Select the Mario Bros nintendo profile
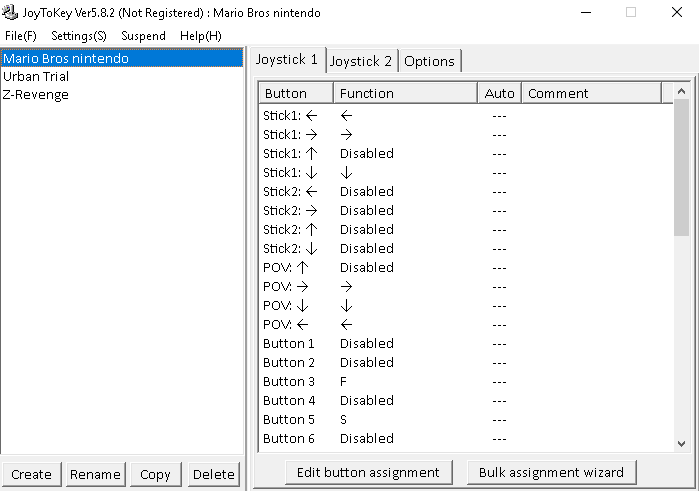 click(x=122, y=58)
